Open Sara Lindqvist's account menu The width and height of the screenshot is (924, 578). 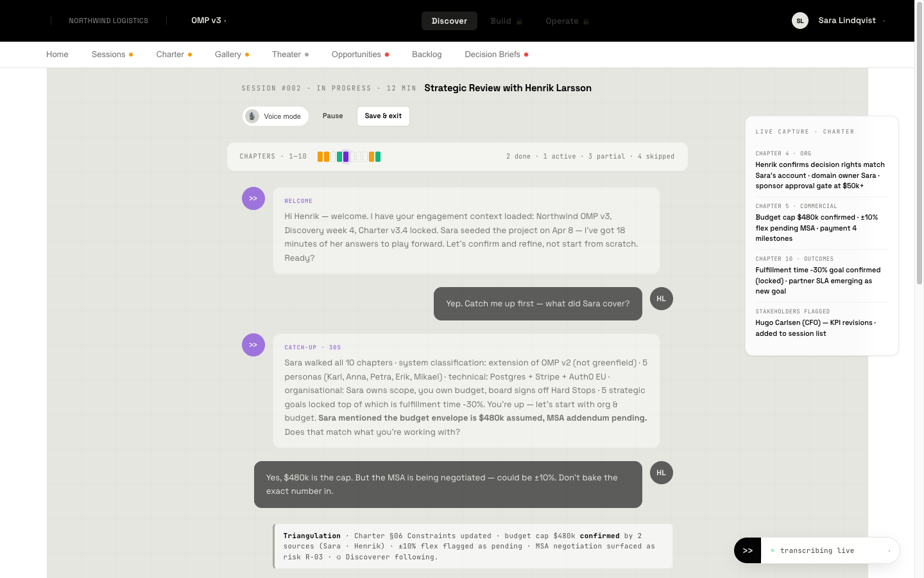pyautogui.click(x=851, y=21)
